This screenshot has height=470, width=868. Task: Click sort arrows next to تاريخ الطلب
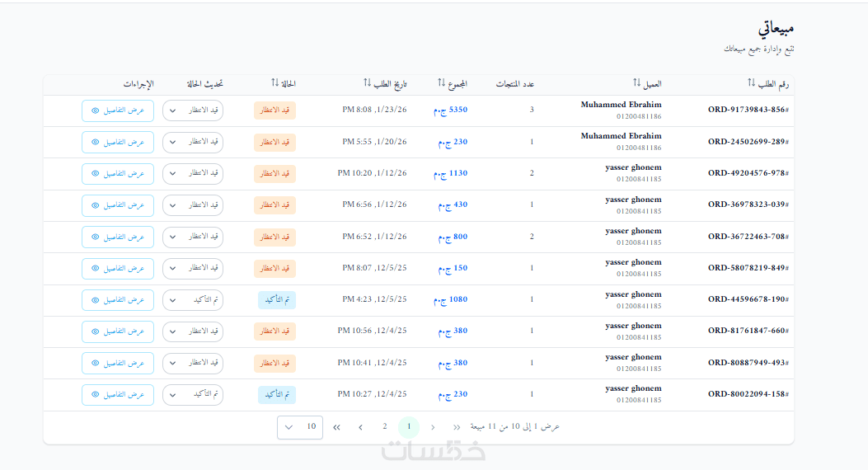point(368,83)
